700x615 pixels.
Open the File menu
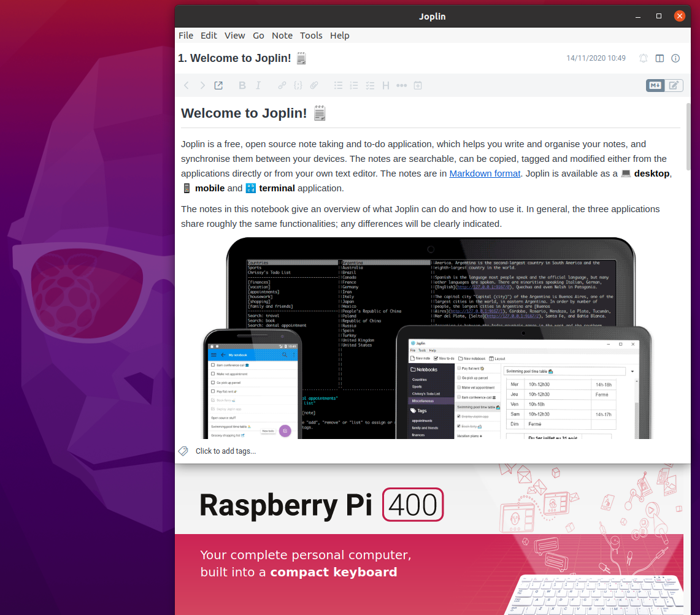tap(186, 36)
